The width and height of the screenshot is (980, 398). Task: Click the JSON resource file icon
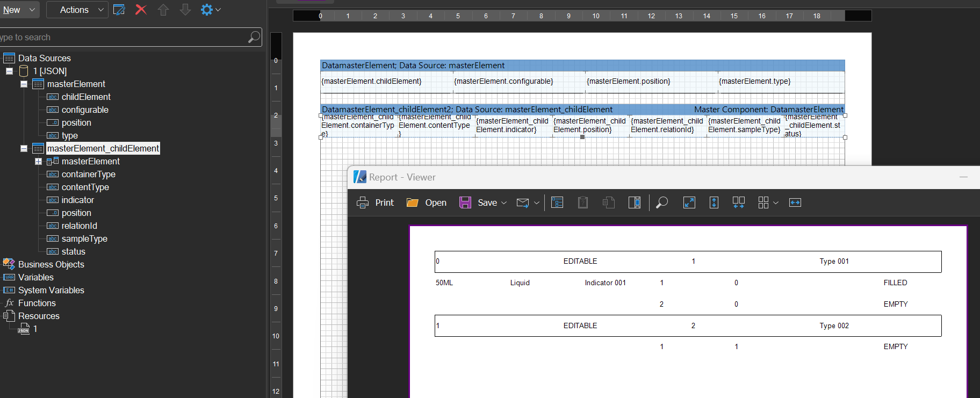click(24, 329)
